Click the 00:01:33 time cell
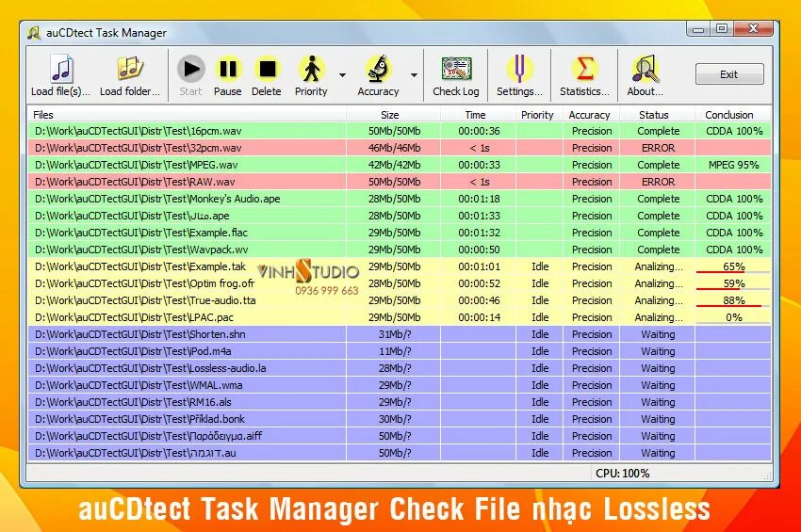The width and height of the screenshot is (801, 532). tap(479, 216)
